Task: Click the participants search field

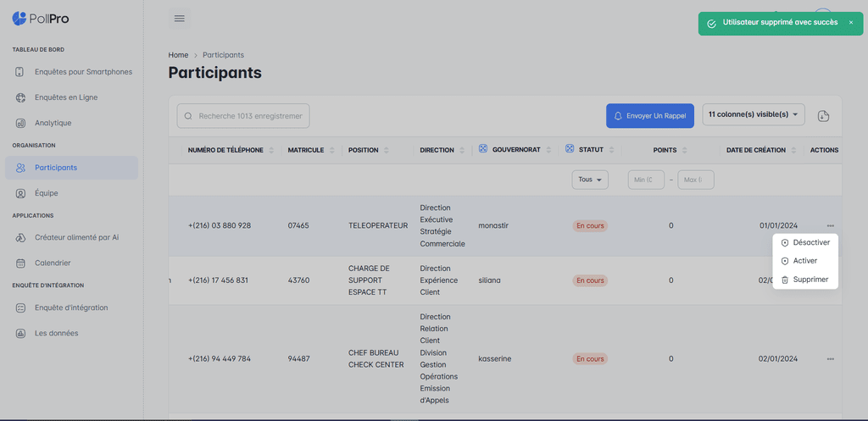Action: [x=252, y=116]
